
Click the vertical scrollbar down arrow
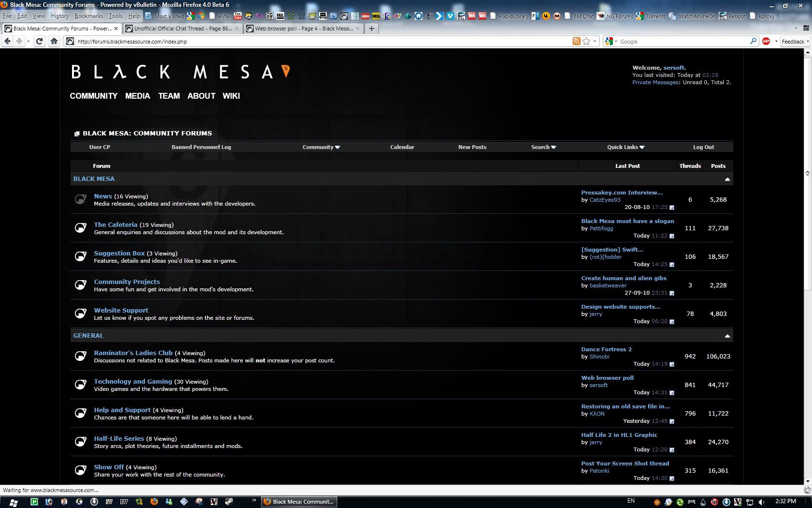click(x=807, y=481)
